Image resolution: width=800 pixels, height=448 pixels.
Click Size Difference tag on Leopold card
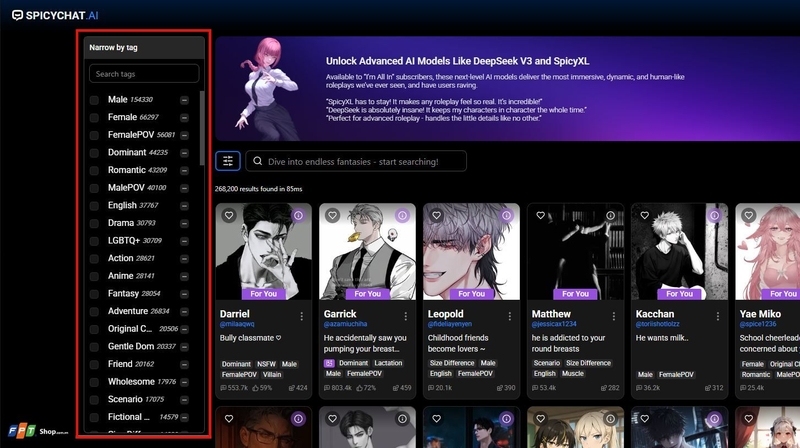[x=452, y=363]
